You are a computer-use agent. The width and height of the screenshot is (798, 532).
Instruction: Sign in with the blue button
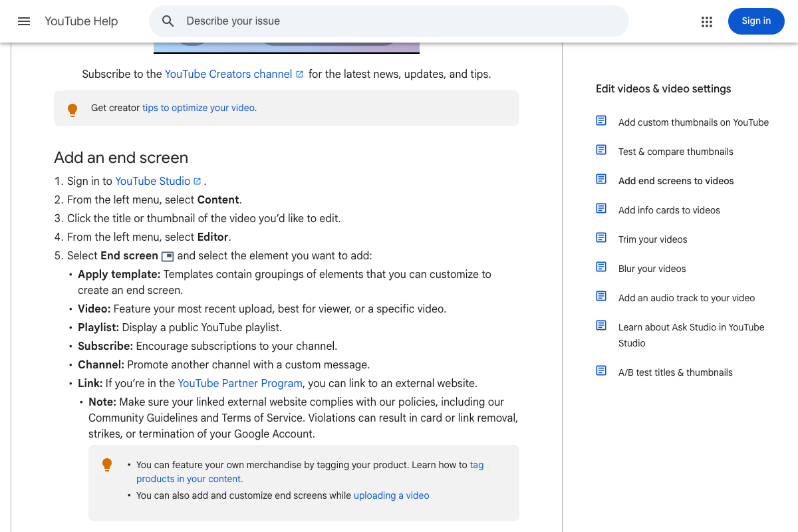tap(756, 21)
